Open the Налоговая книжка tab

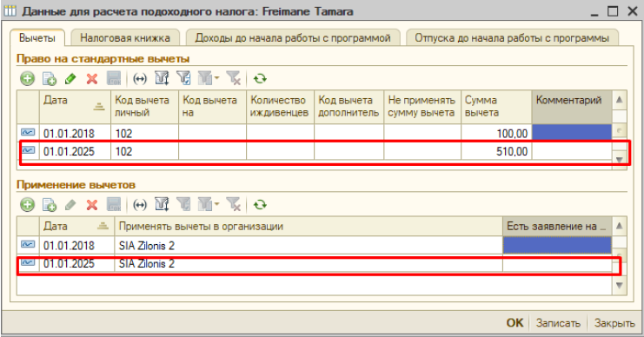[x=125, y=37]
